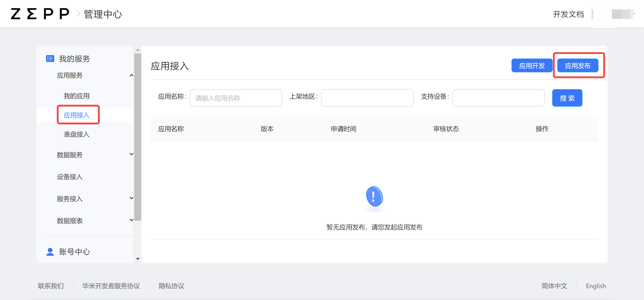Open 设备接入 in the sidebar
Screen dimensions: 644x300
pos(70,177)
